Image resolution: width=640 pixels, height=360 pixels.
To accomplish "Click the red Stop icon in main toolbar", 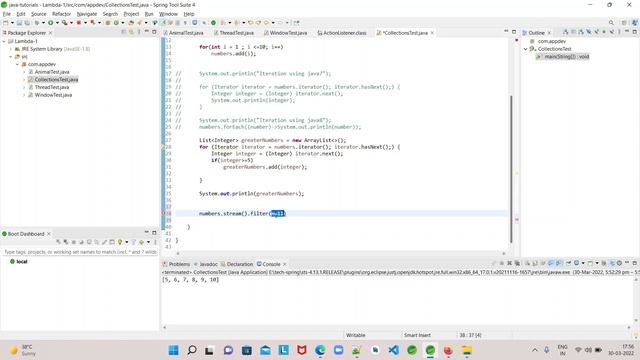I will pos(78,23).
